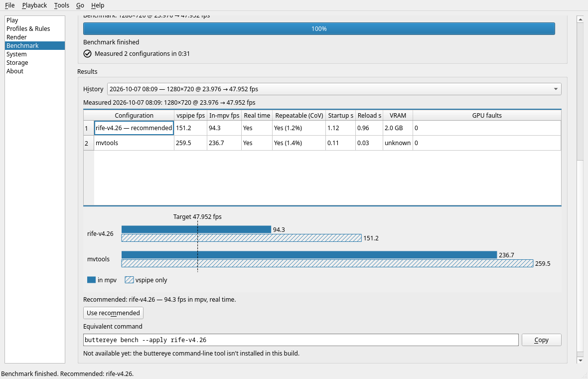Click the Startup s column header
Image resolution: width=588 pixels, height=379 pixels.
[x=340, y=115]
